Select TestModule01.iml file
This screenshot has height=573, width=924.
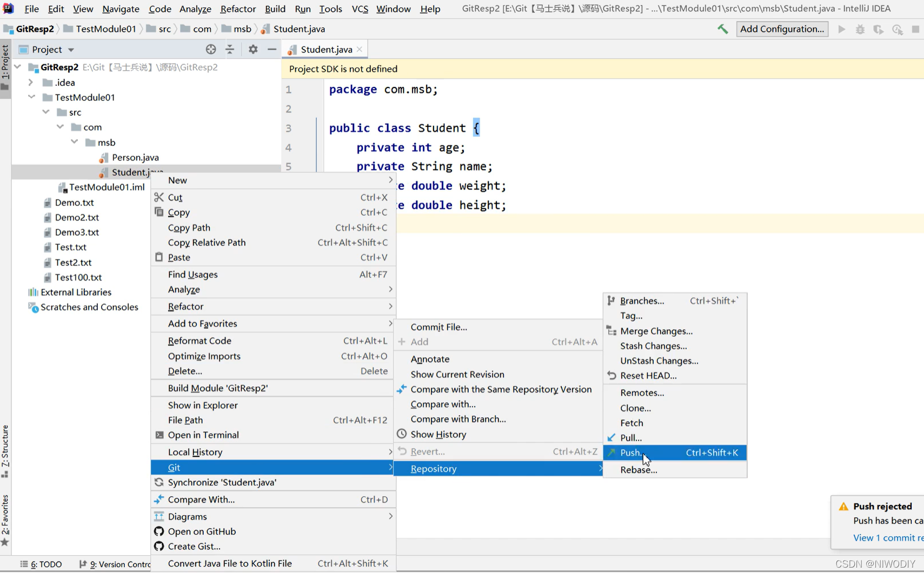(x=107, y=187)
